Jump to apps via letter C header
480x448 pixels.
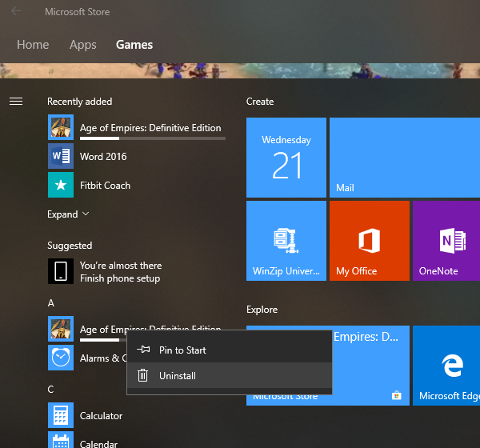50,390
